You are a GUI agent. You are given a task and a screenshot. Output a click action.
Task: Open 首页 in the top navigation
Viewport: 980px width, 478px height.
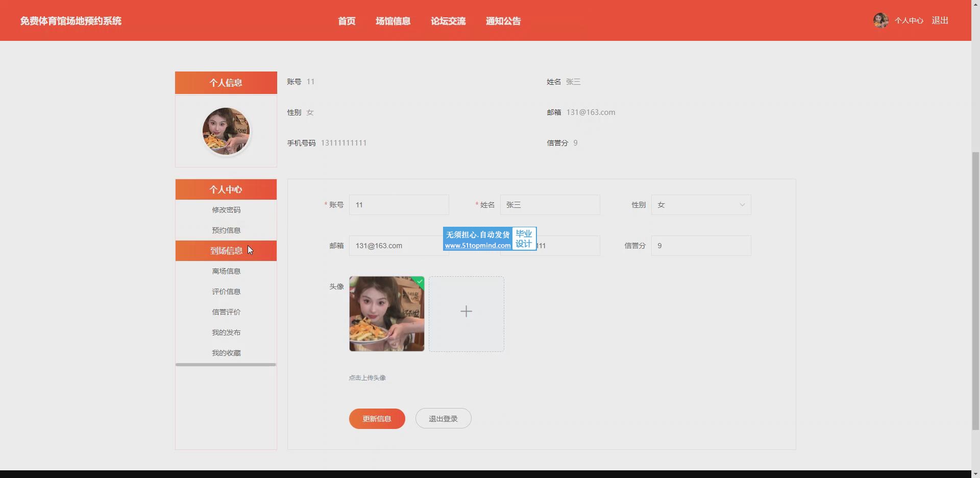point(347,21)
